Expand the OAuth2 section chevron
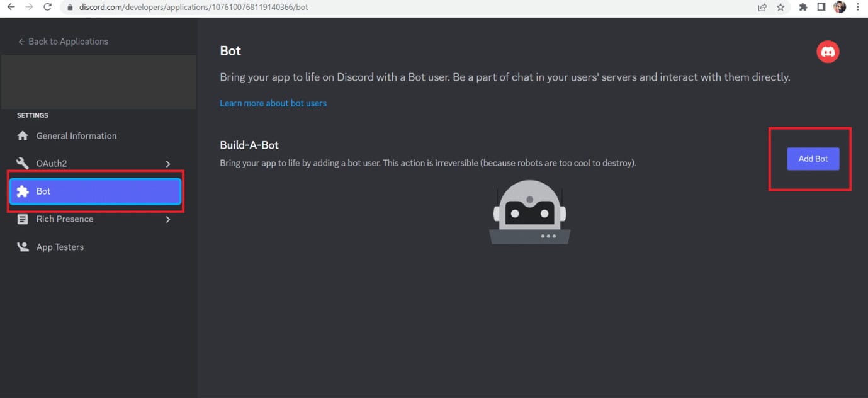Screen dimensions: 868x398 [x=168, y=163]
